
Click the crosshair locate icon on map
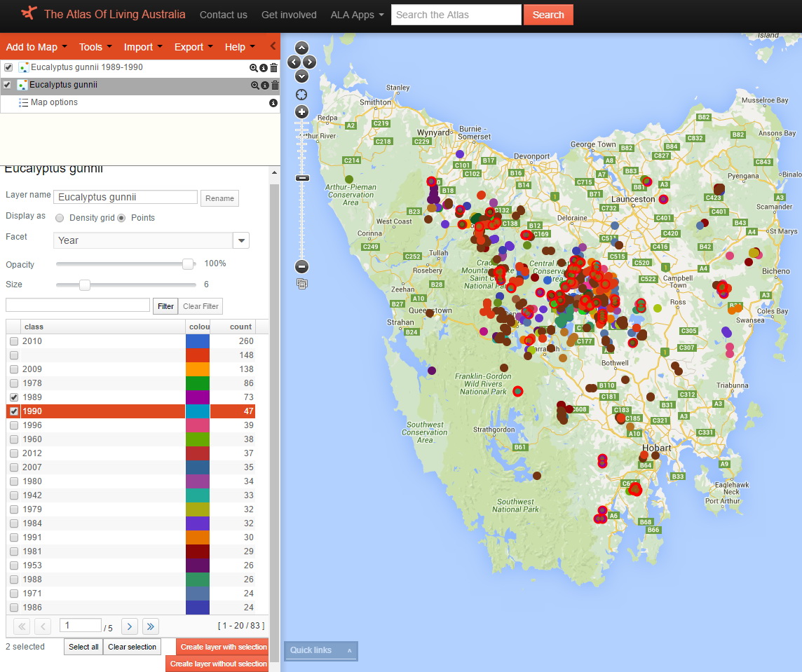point(302,95)
